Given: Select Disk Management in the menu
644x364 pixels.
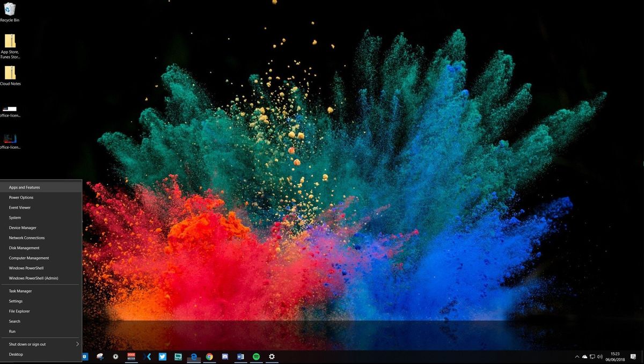Looking at the screenshot, I should tap(23, 247).
